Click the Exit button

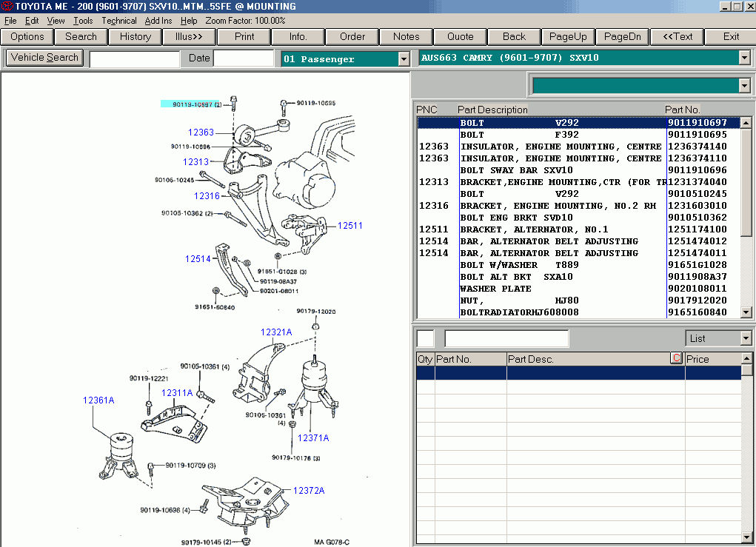pyautogui.click(x=731, y=36)
